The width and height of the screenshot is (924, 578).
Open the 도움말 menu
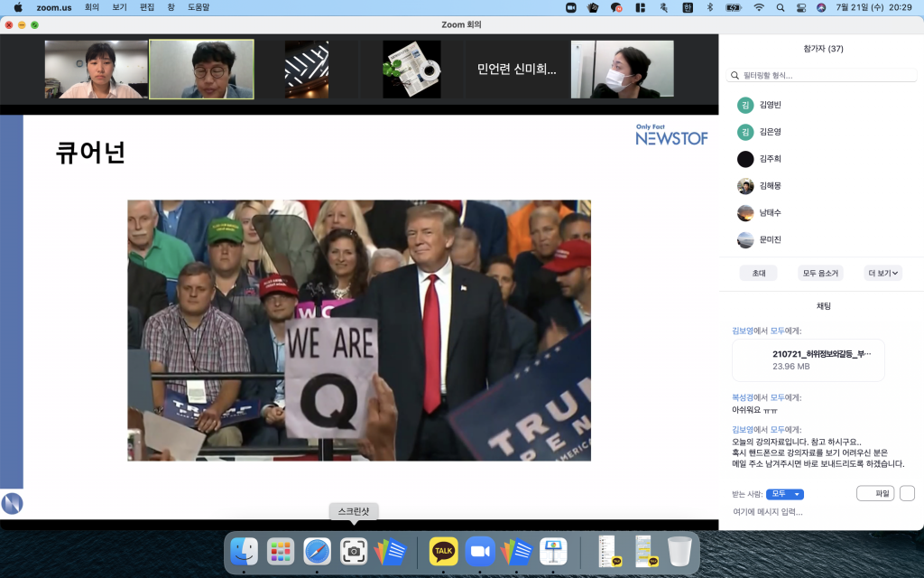[x=199, y=7]
